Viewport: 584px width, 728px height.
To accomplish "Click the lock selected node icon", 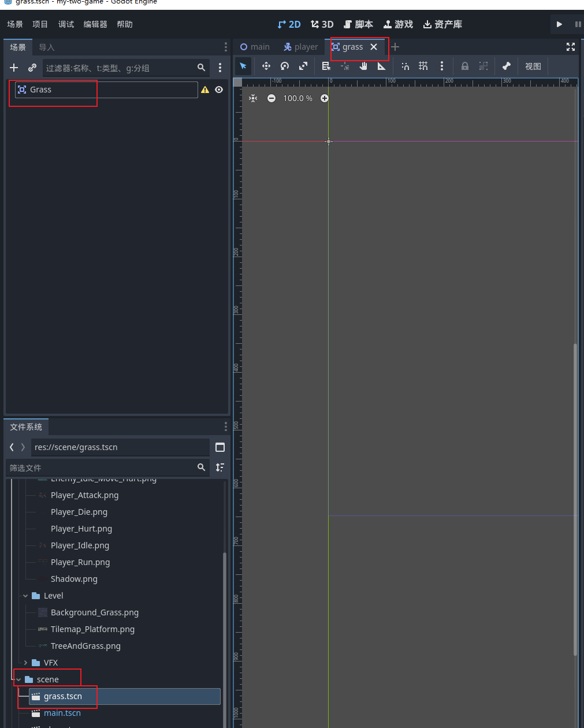I will pos(465,66).
